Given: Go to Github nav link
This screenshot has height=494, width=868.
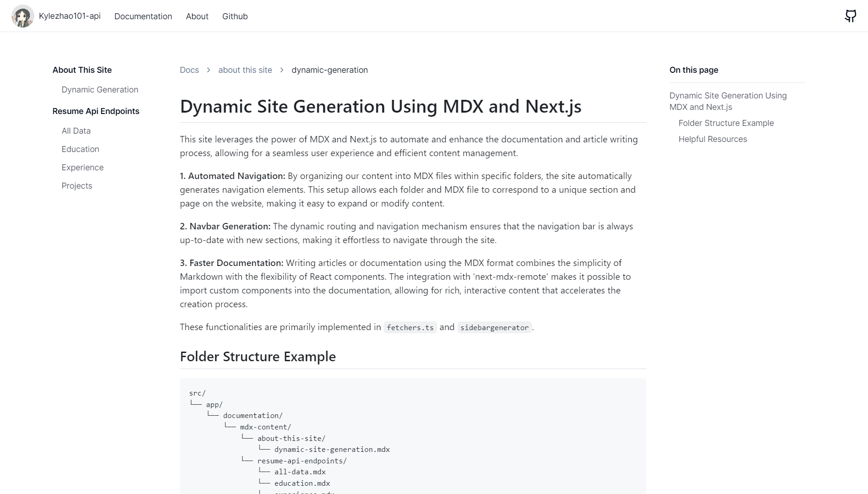Looking at the screenshot, I should (x=235, y=16).
